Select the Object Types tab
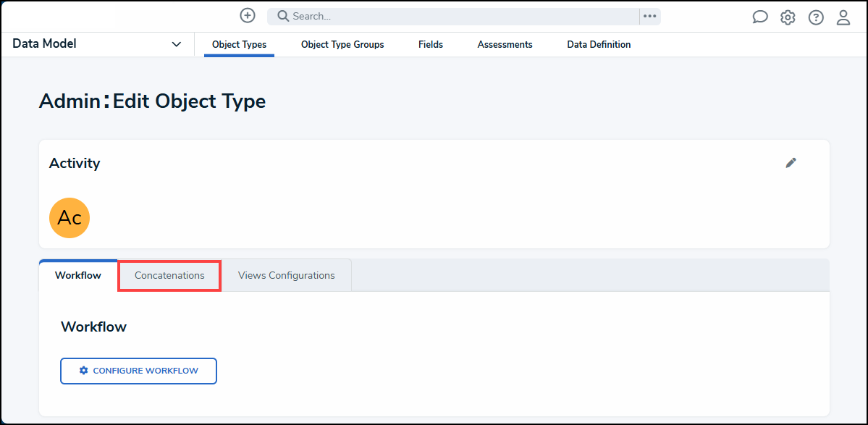The width and height of the screenshot is (868, 425). pos(239,45)
